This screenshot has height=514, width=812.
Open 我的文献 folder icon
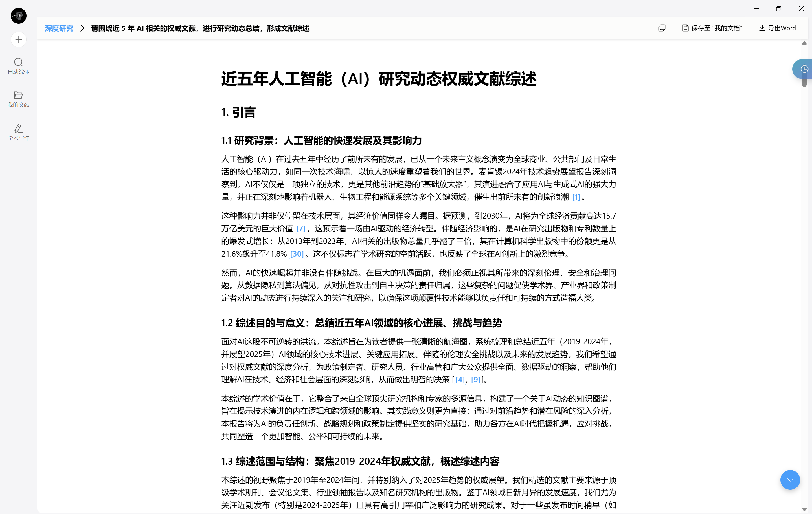point(19,95)
